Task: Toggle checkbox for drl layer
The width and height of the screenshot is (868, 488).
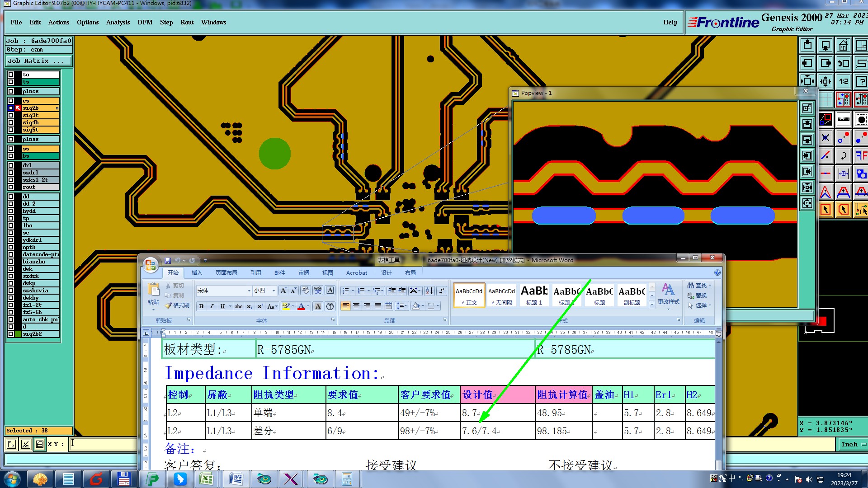Action: tap(11, 165)
